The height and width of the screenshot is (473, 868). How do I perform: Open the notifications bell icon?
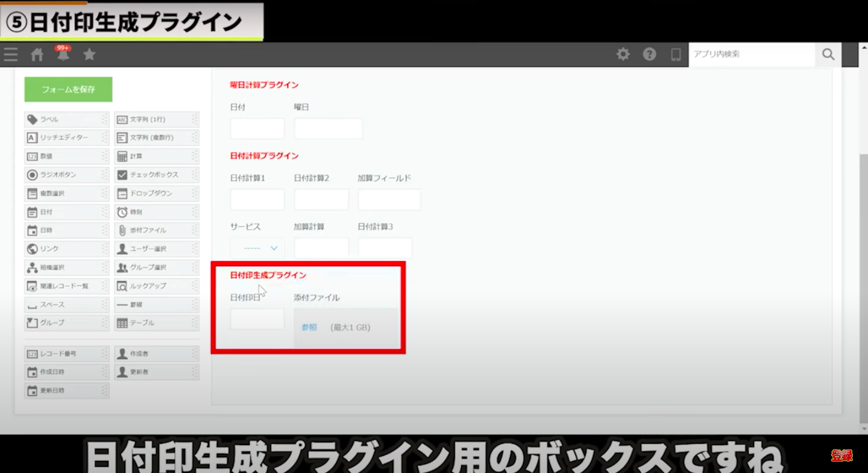pos(63,54)
